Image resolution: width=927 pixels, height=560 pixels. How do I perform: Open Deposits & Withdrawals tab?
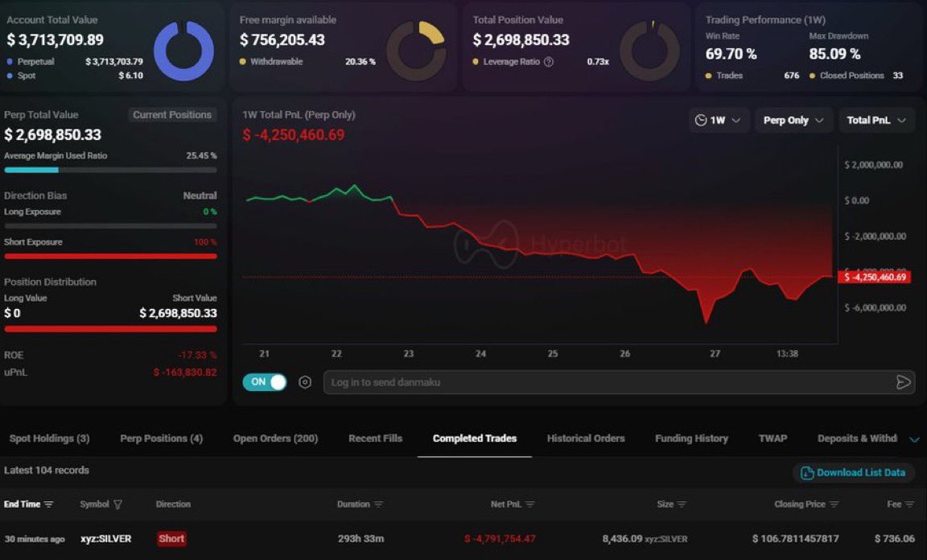[857, 439]
